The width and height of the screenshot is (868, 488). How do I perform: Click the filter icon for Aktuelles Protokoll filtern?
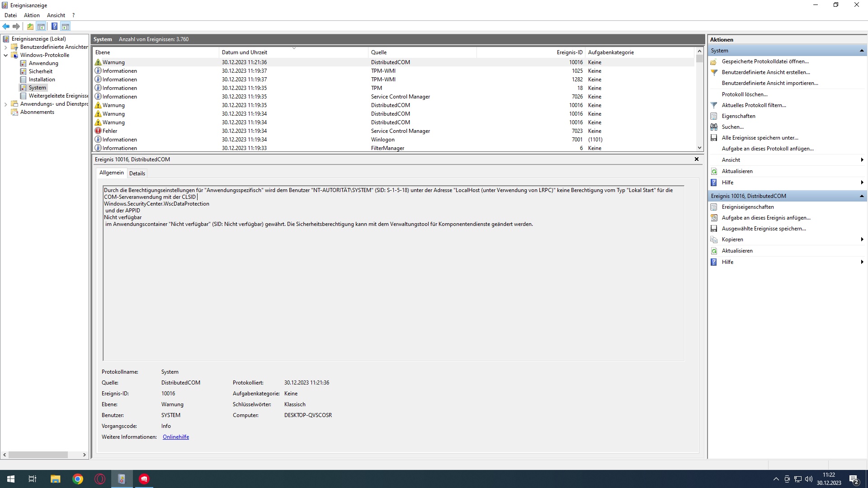pyautogui.click(x=714, y=105)
